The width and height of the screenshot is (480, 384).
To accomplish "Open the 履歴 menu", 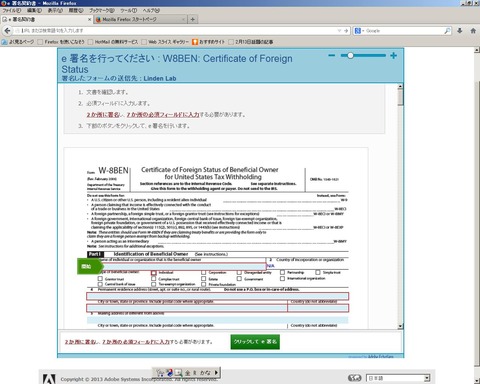I will tap(76, 11).
